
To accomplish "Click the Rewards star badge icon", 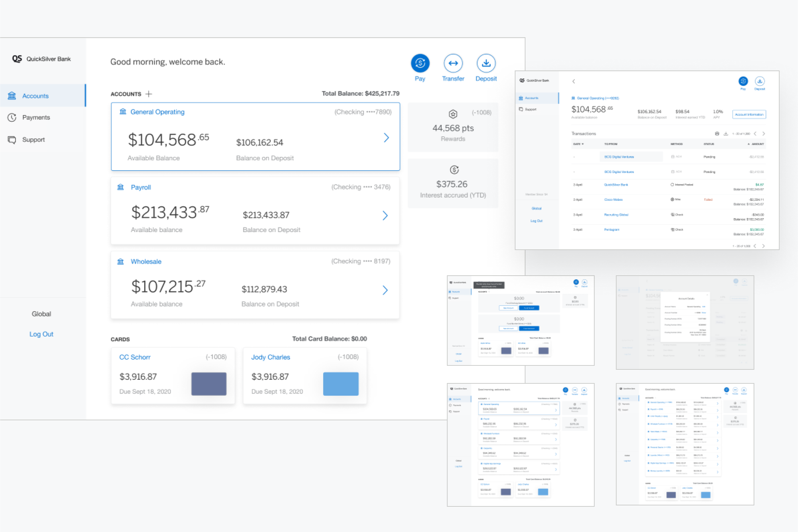I will click(x=453, y=114).
